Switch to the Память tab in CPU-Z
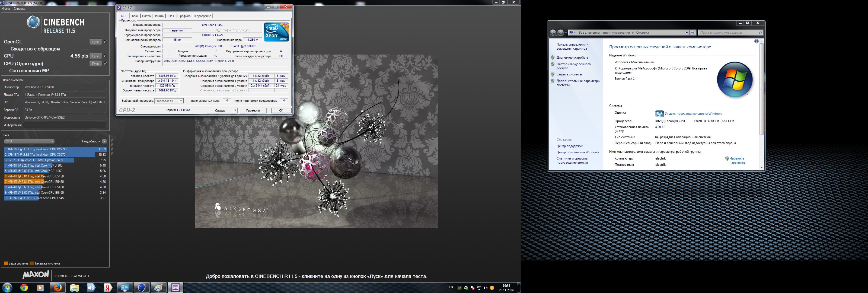The image size is (868, 293). coord(159,16)
